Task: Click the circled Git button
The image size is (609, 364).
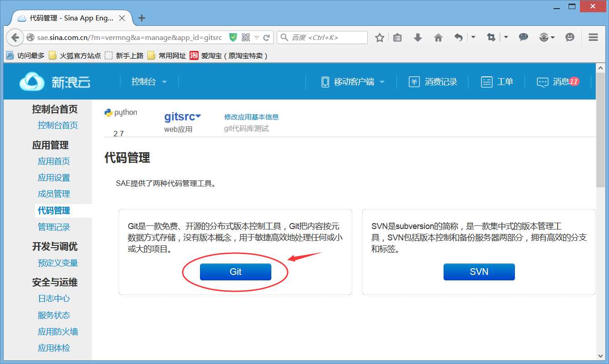Action: click(235, 272)
